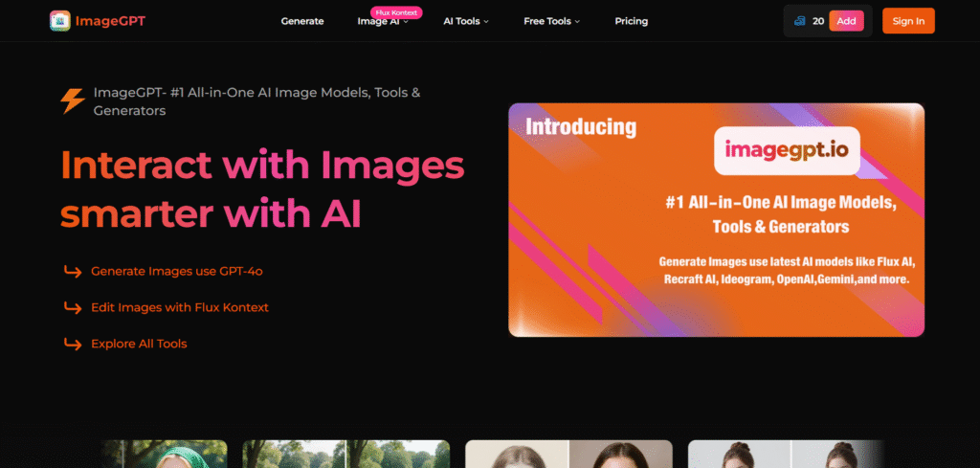Open the thumbnail showing the green headscarf
The width and height of the screenshot is (980, 468).
tap(164, 454)
